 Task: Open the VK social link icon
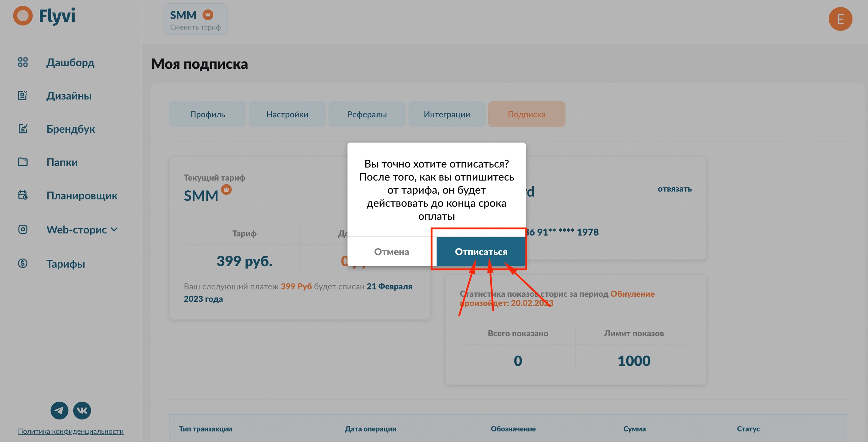(82, 411)
